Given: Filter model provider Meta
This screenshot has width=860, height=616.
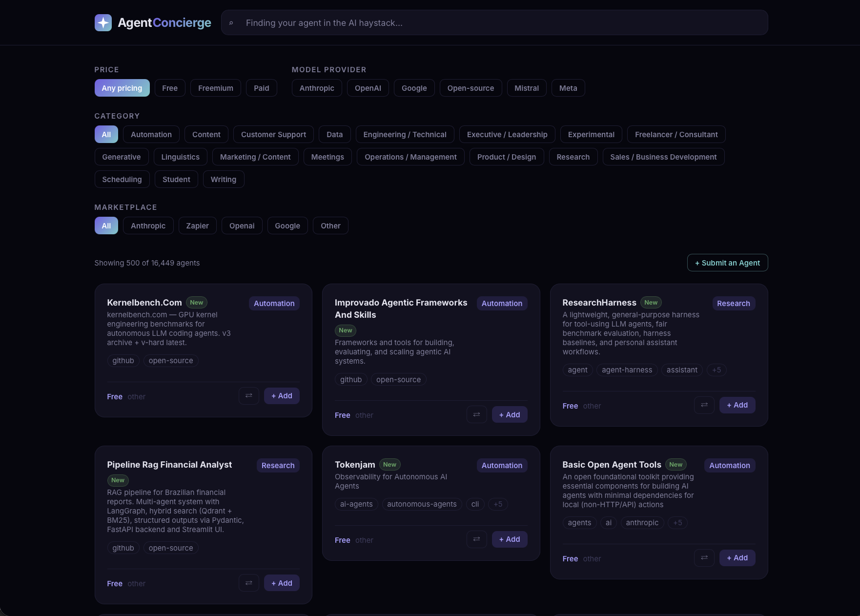Looking at the screenshot, I should tap(568, 88).
